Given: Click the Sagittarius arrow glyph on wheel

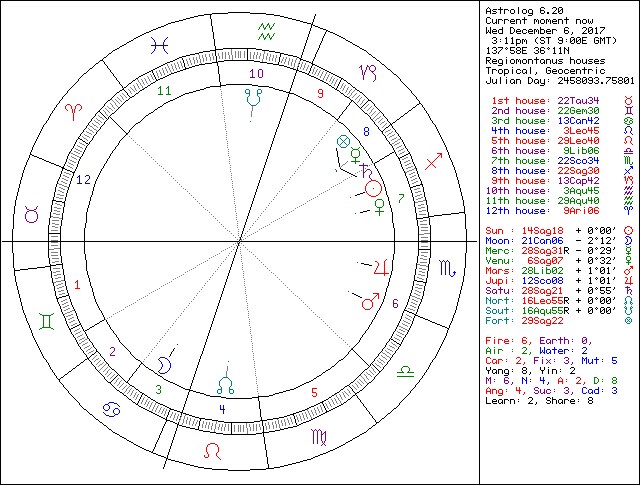Looking at the screenshot, I should tap(433, 162).
